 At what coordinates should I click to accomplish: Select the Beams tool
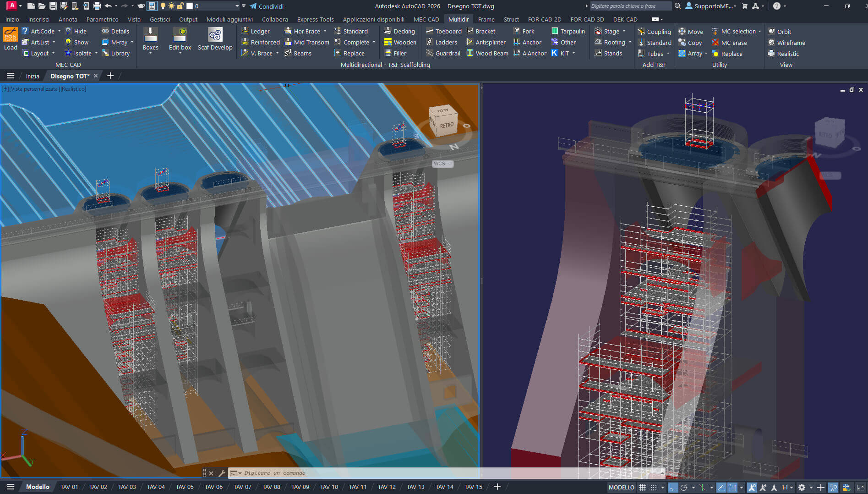pyautogui.click(x=298, y=53)
